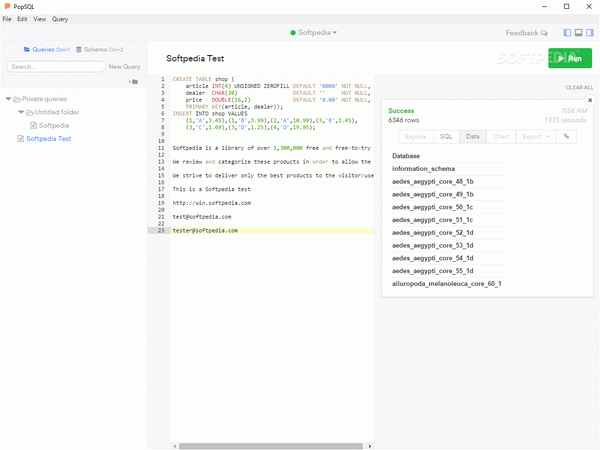Select the SQL result view
The image size is (600, 450).
[x=446, y=137]
